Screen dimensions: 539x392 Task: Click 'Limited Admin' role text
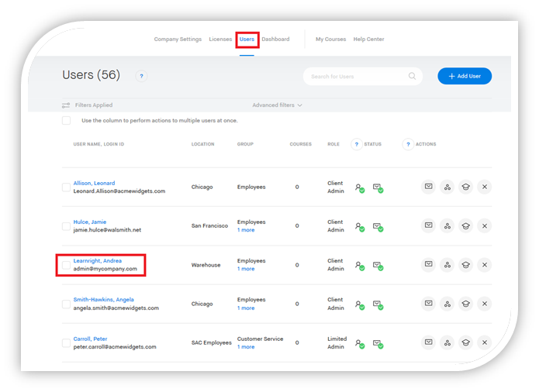pos(337,342)
